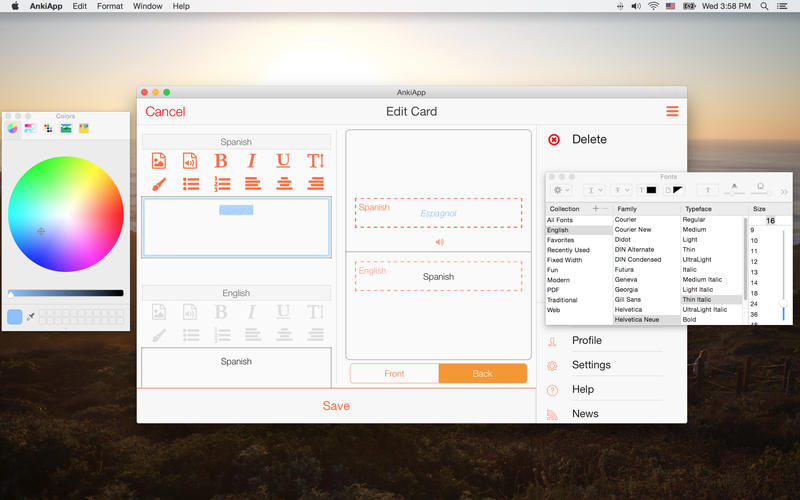
Task: Play the card preview audio speaker
Action: coord(438,242)
